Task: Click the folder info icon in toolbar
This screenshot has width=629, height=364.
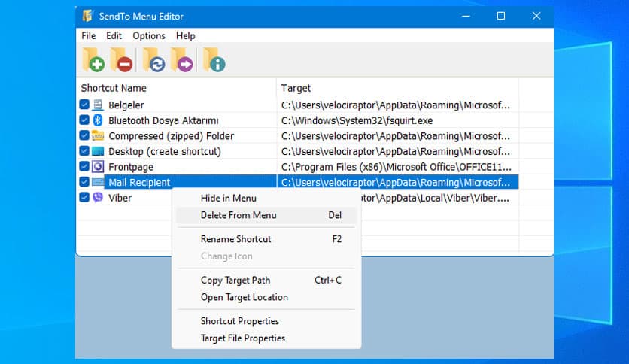Action: [214, 59]
